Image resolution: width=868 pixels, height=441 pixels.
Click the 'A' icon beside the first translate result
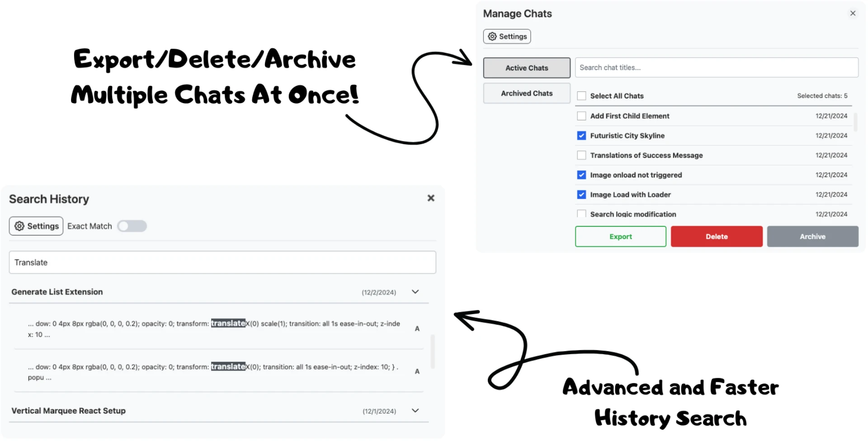pyautogui.click(x=417, y=328)
